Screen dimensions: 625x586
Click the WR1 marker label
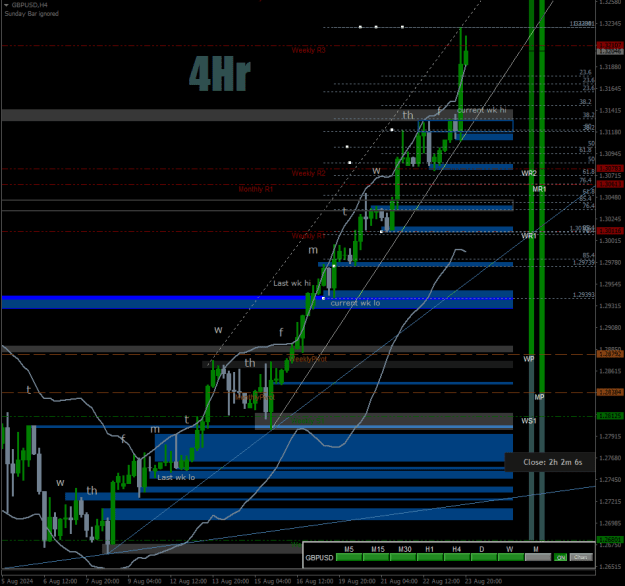[x=529, y=236]
